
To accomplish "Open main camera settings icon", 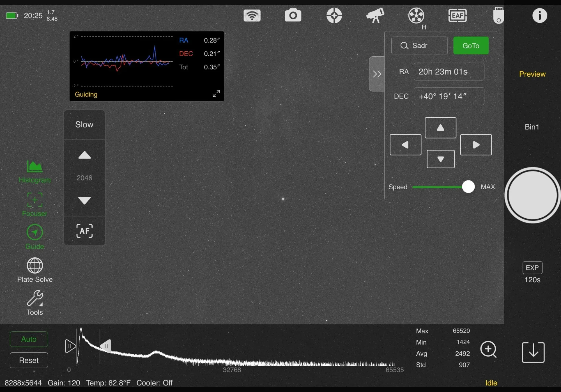I will tap(293, 15).
